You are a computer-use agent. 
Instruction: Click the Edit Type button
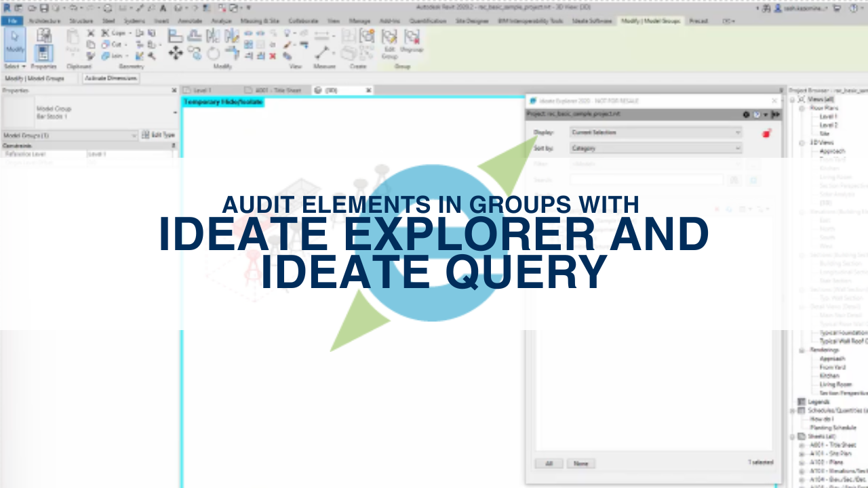(x=159, y=136)
